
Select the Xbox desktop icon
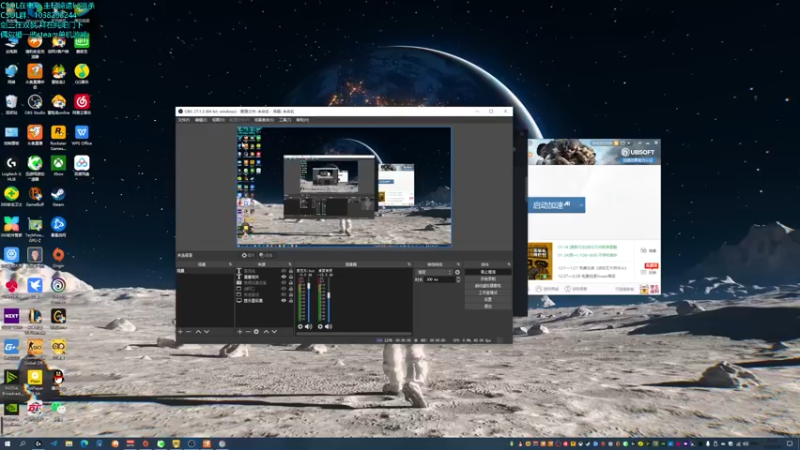tap(58, 166)
